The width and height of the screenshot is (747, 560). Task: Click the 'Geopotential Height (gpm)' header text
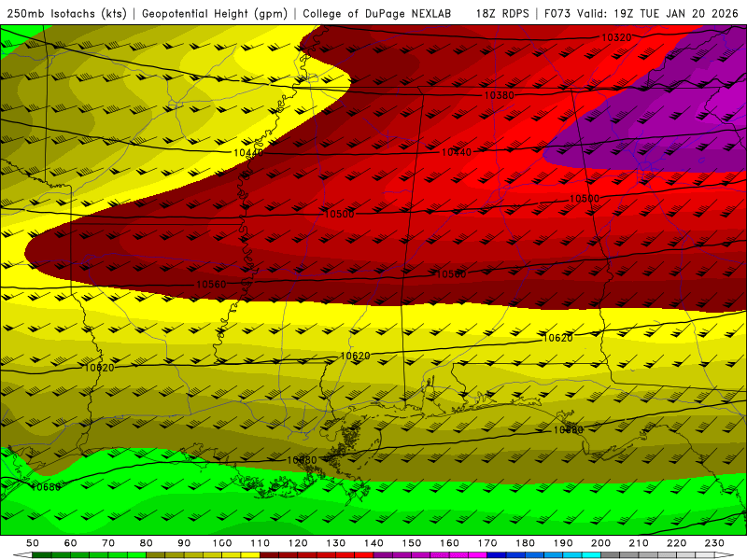215,13
